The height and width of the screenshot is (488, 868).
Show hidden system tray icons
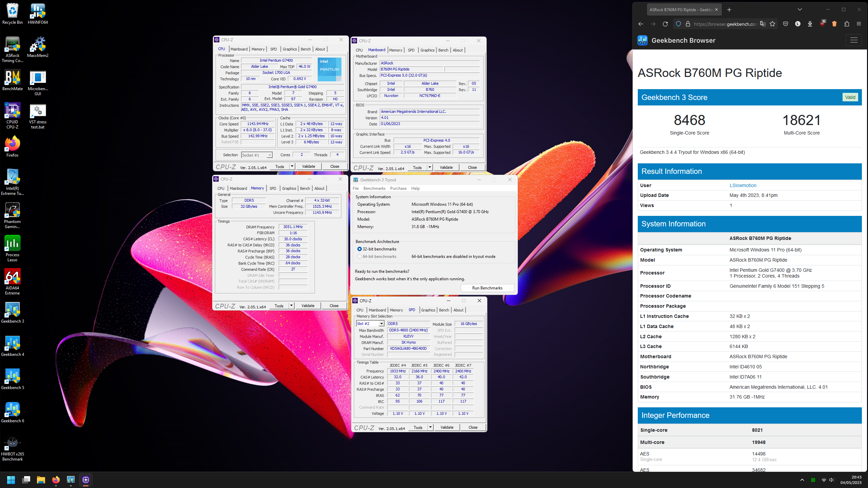[x=802, y=480]
